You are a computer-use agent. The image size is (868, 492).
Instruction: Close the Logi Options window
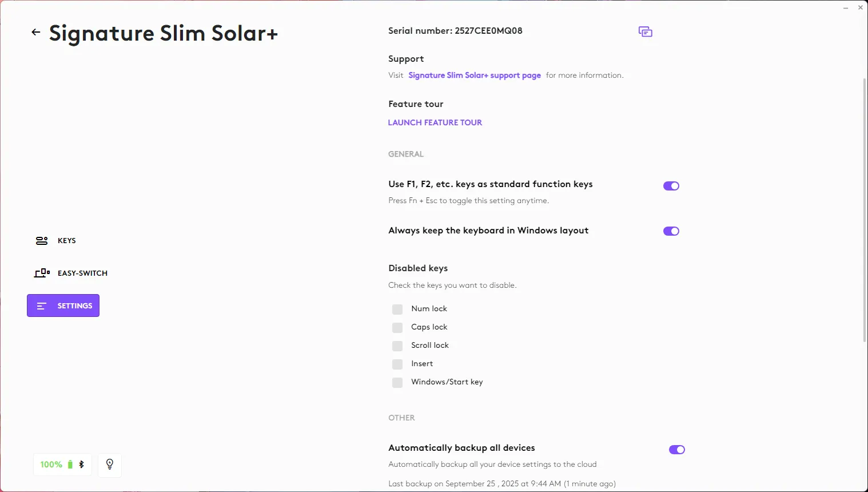click(861, 7)
